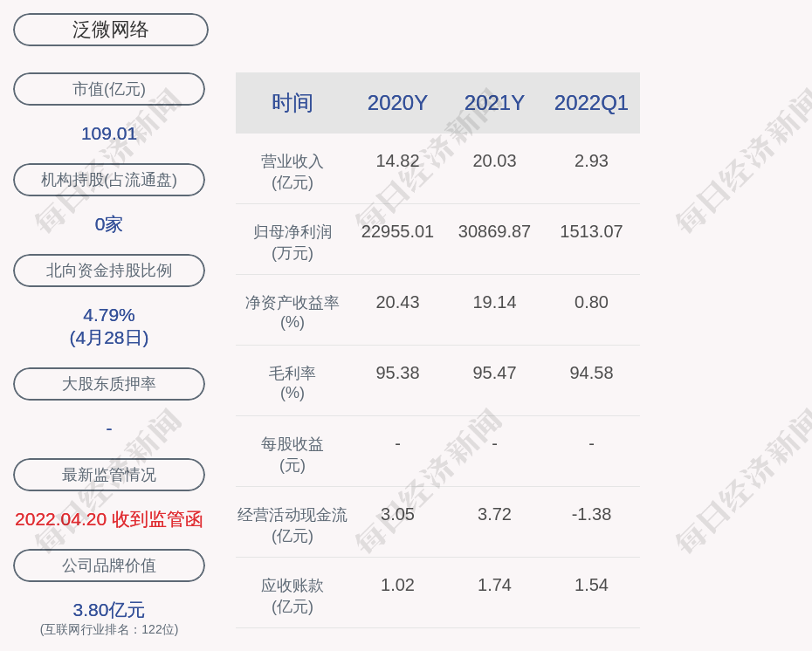The image size is (812, 651).
Task: Select the 最新监管情况 pill
Action: [109, 475]
